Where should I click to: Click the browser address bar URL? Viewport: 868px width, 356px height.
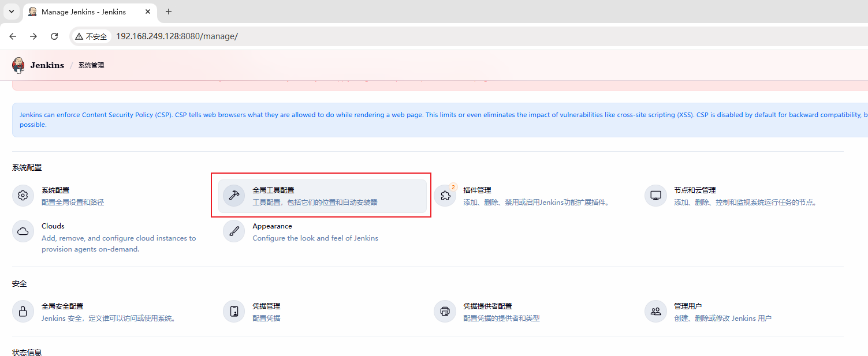177,36
